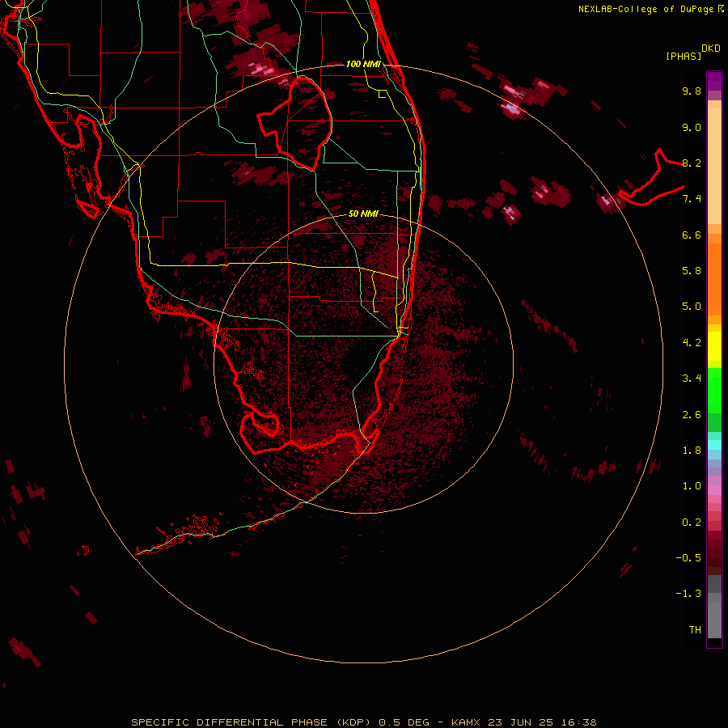
Task: Select the 3.4 value on the color scale
Action: [x=692, y=379]
